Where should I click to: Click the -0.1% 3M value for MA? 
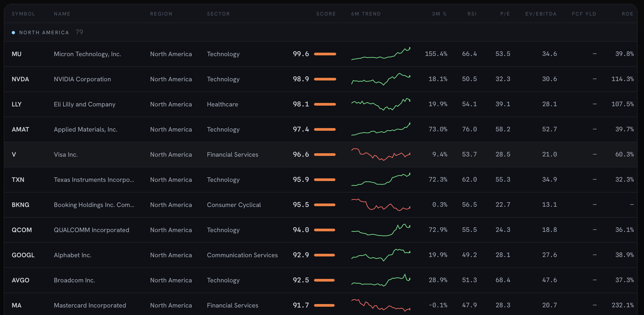[438, 305]
